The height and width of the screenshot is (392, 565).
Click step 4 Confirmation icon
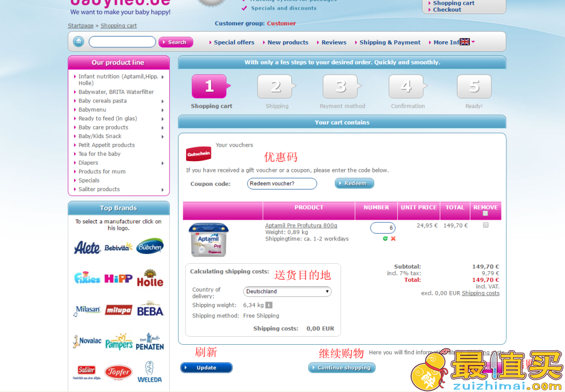coord(407,86)
